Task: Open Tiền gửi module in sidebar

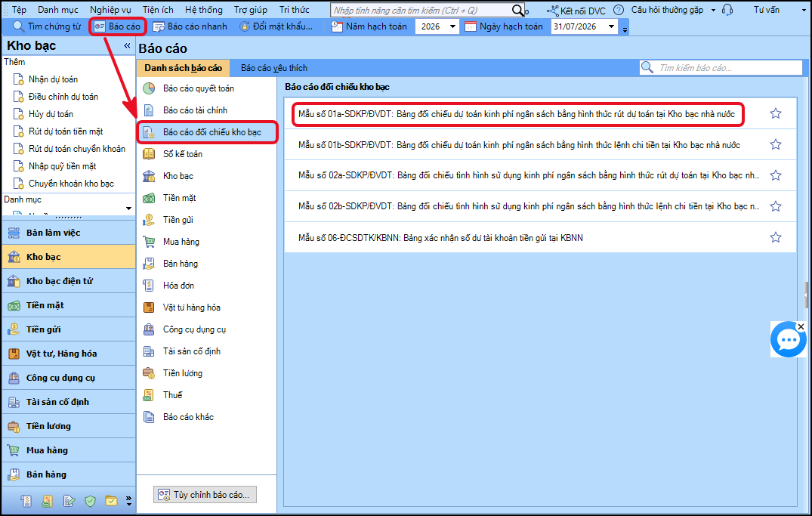Action: point(68,329)
